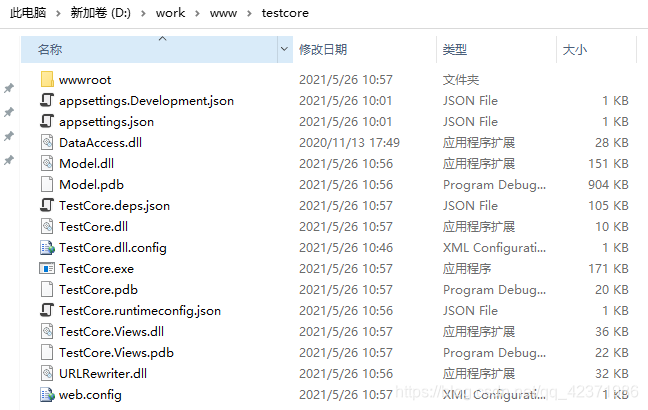648x410 pixels.
Task: Select TestCore.runtimeconfig.json file name
Action: point(140,310)
